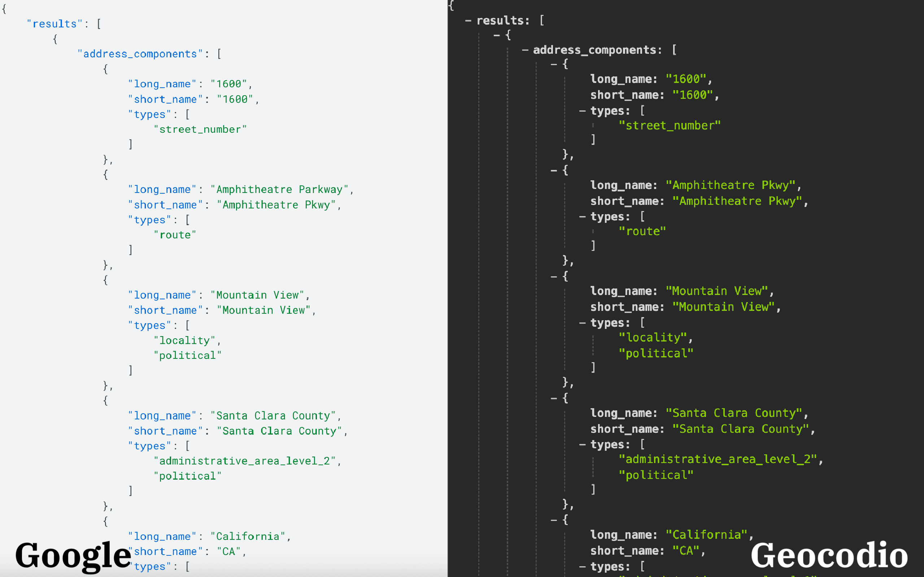This screenshot has height=577, width=924.
Task: Click the "address_components" key in Google panel
Action: coord(140,54)
